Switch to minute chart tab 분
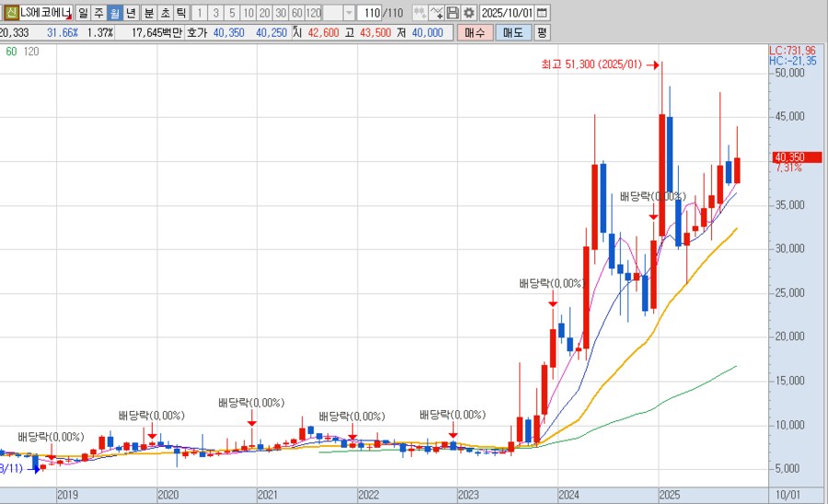The width and height of the screenshot is (828, 504). [x=148, y=13]
